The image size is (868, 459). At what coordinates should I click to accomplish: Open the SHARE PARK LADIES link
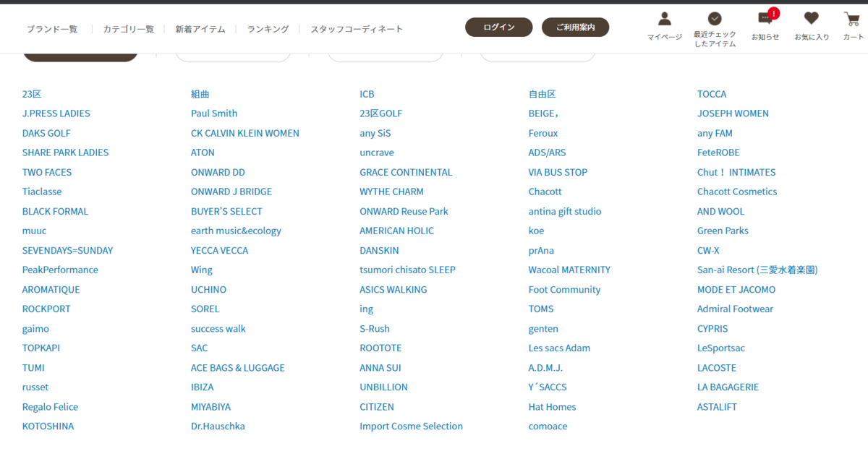pyautogui.click(x=65, y=153)
